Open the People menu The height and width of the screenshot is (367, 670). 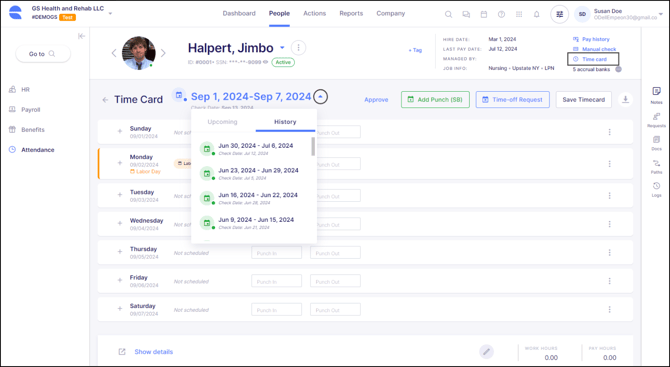279,13
